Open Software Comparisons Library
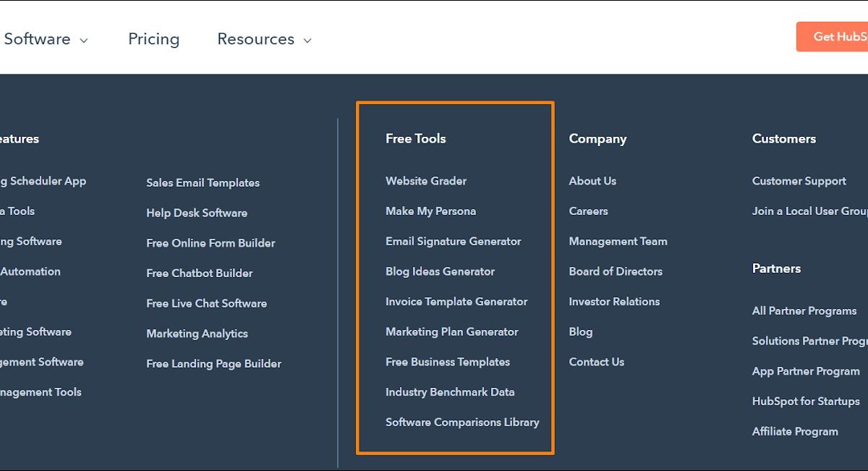This screenshot has height=471, width=868. tap(462, 423)
